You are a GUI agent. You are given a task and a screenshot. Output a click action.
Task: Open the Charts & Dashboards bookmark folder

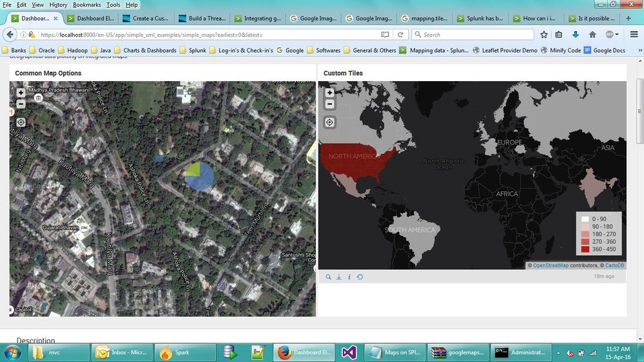145,50
